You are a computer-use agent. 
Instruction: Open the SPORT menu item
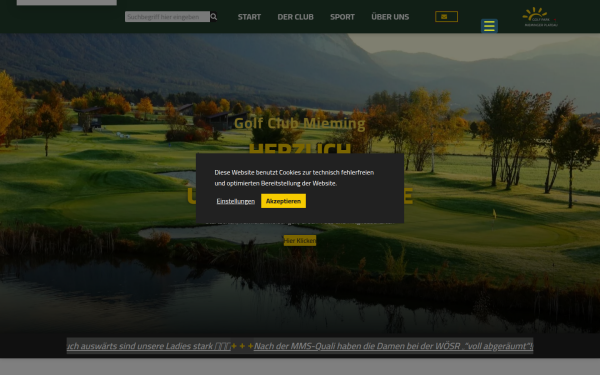click(342, 17)
